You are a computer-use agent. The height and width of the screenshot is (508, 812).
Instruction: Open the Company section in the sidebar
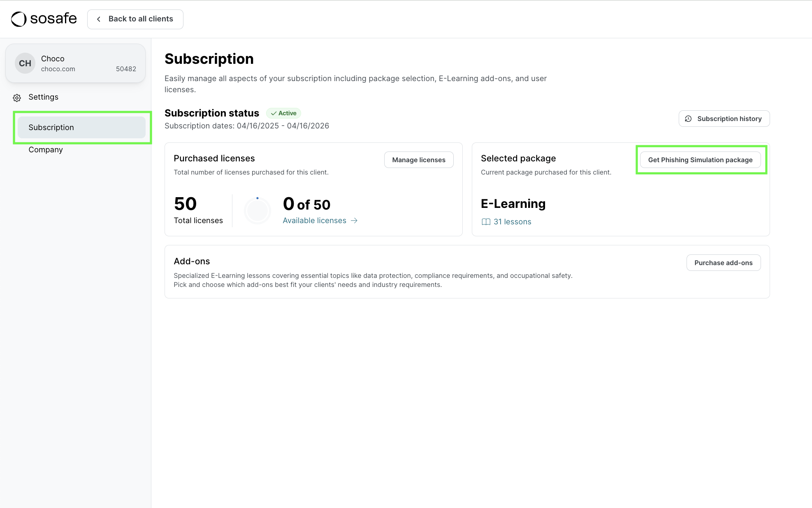[45, 149]
